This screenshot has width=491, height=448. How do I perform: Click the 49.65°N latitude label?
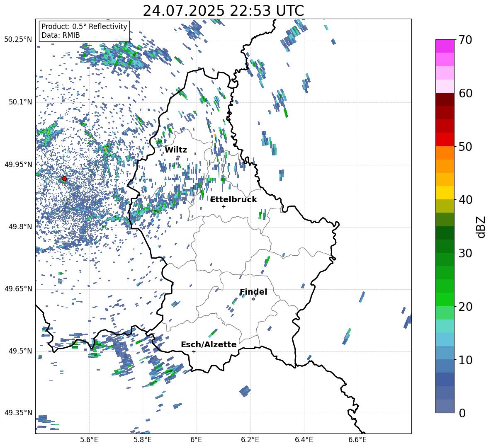pos(18,289)
